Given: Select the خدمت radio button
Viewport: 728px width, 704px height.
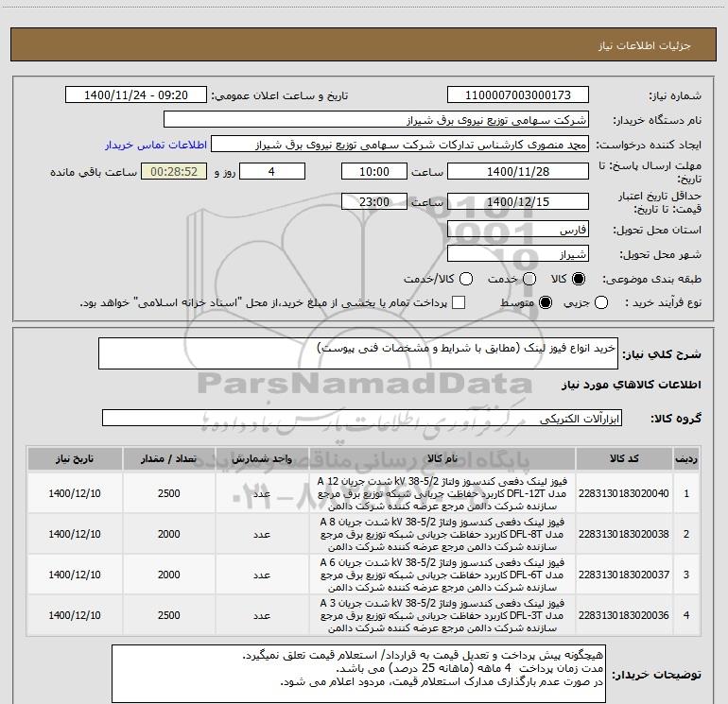Looking at the screenshot, I should [x=529, y=279].
